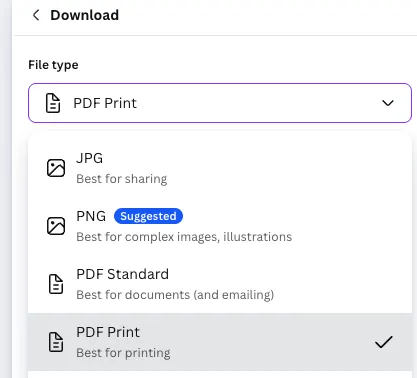
Task: Click the document icon in the File type box
Action: tap(53, 103)
